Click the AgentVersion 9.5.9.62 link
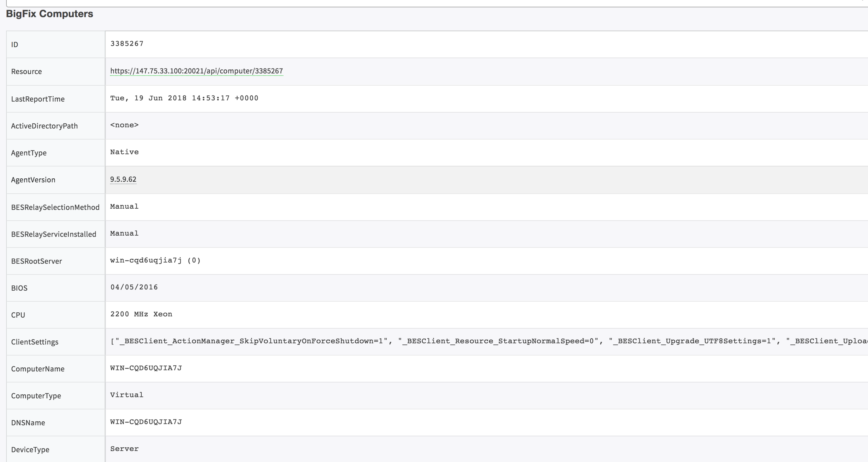The image size is (868, 462). [123, 179]
